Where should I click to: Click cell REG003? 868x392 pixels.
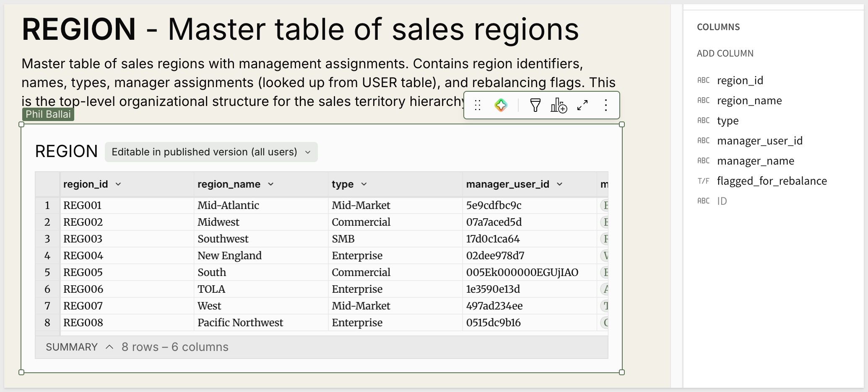(127, 239)
